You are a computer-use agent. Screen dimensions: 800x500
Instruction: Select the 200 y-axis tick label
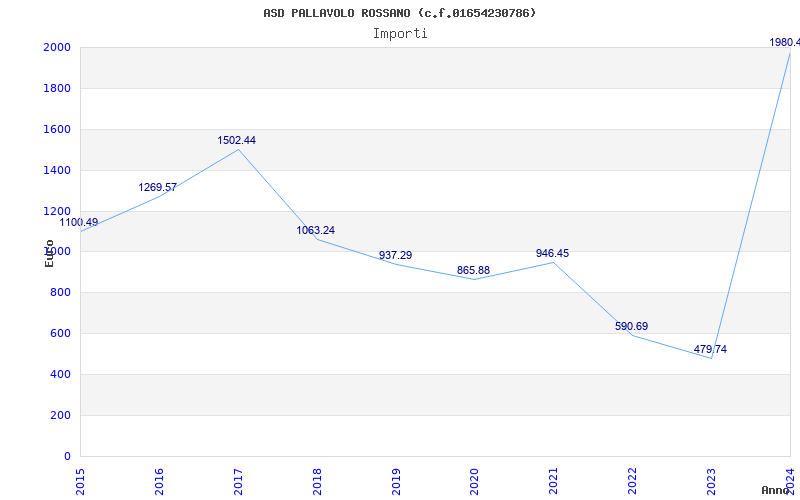61,415
